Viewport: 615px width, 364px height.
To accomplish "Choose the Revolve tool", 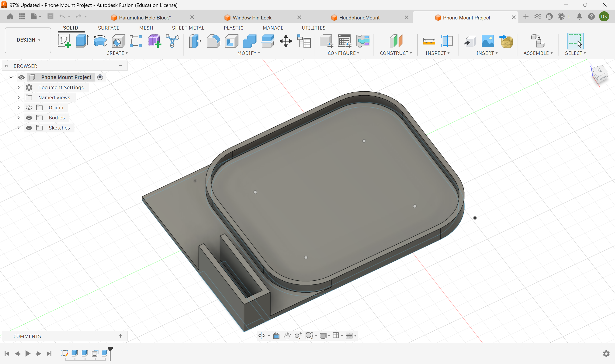I will [x=100, y=41].
